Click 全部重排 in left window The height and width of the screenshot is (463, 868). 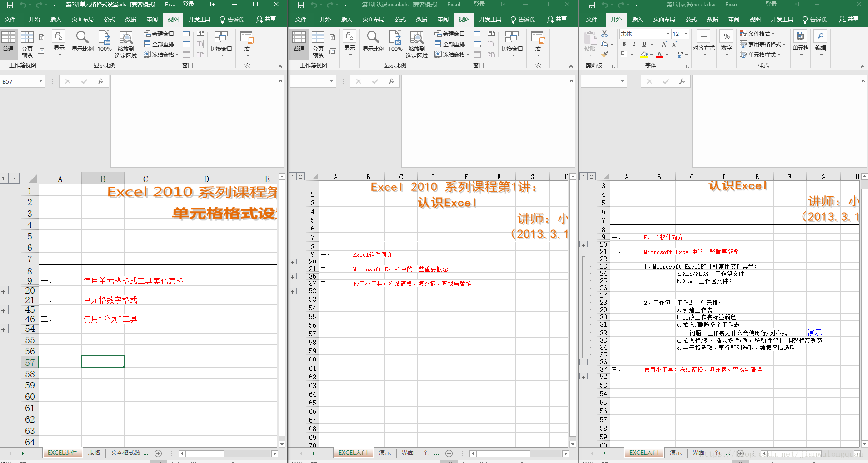click(159, 44)
